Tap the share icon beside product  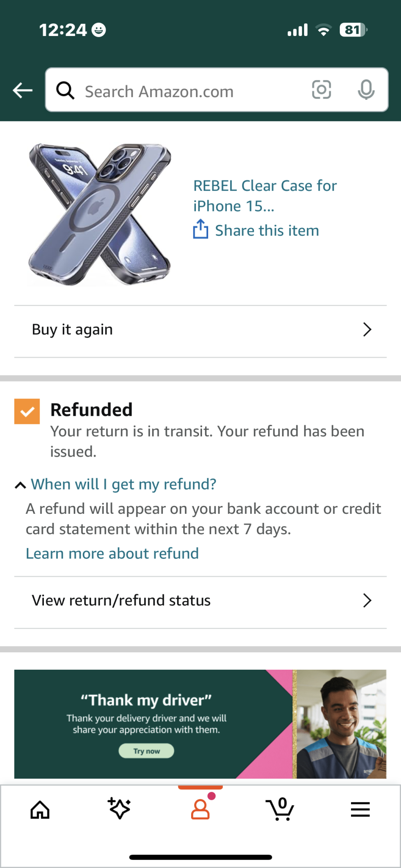tap(200, 229)
